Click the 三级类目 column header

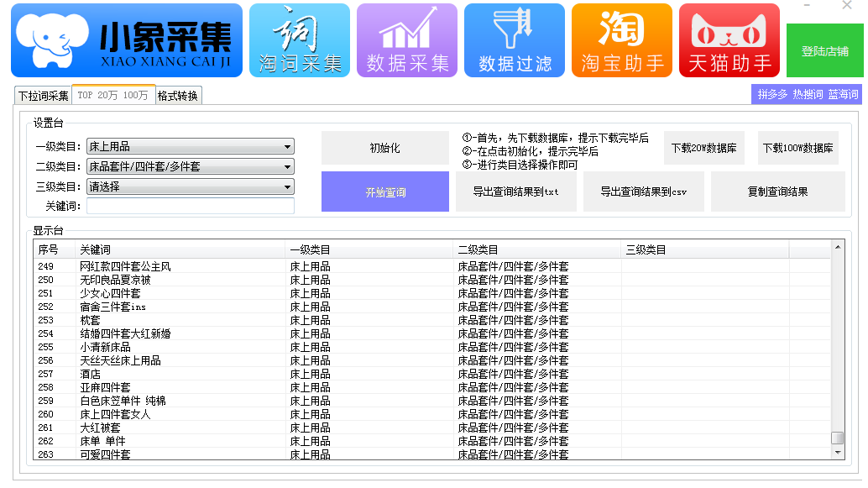pos(705,249)
